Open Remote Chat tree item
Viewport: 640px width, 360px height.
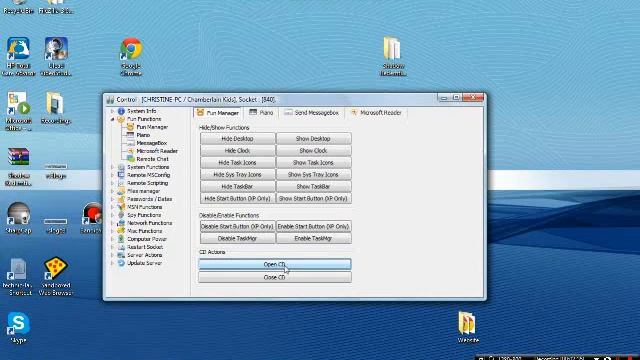[152, 159]
